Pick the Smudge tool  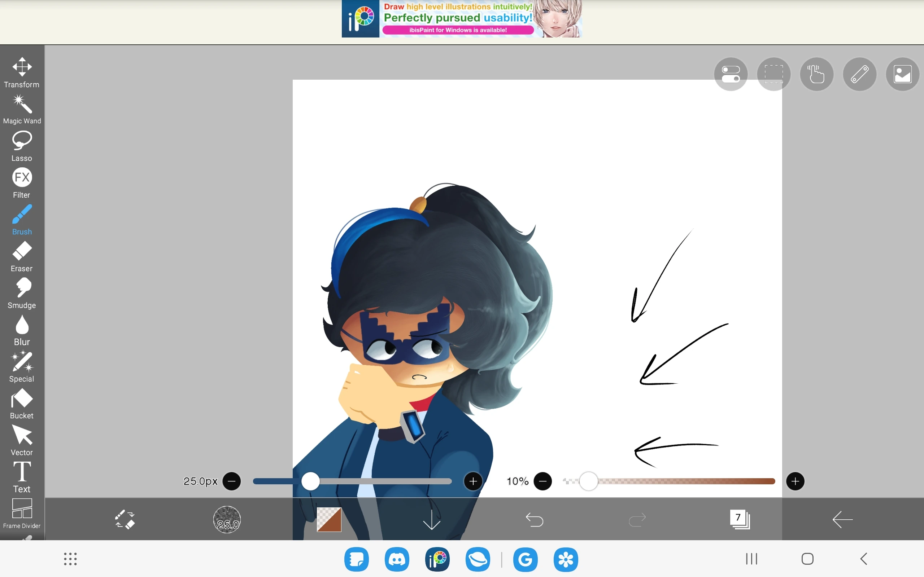[22, 293]
